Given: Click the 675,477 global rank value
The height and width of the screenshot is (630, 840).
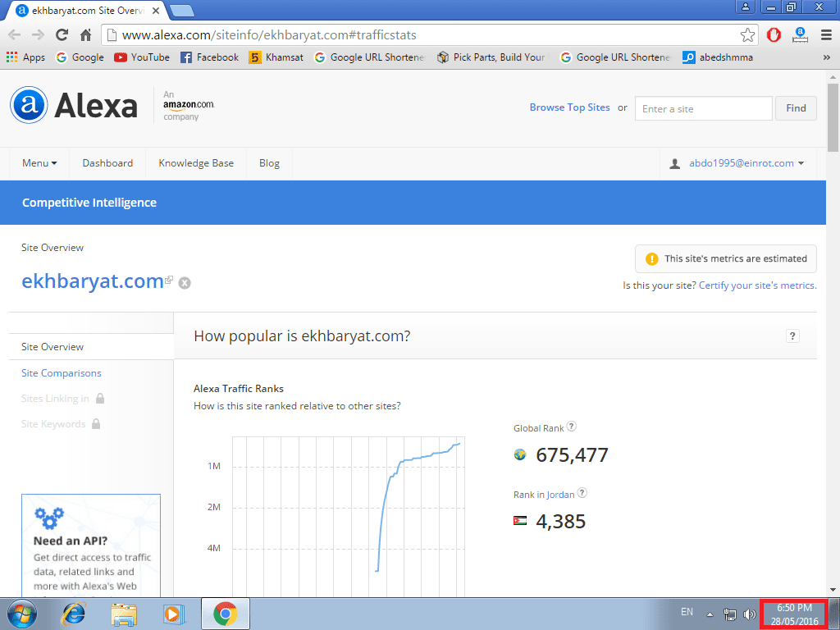Looking at the screenshot, I should point(572,454).
